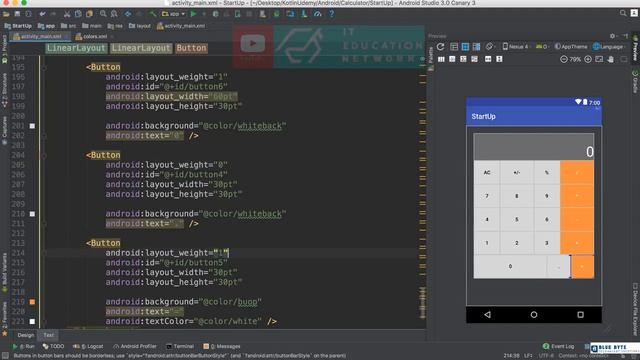Click Back navigation triangle in device preview
Image resolution: width=640 pixels, height=360 pixels.
coord(487,315)
